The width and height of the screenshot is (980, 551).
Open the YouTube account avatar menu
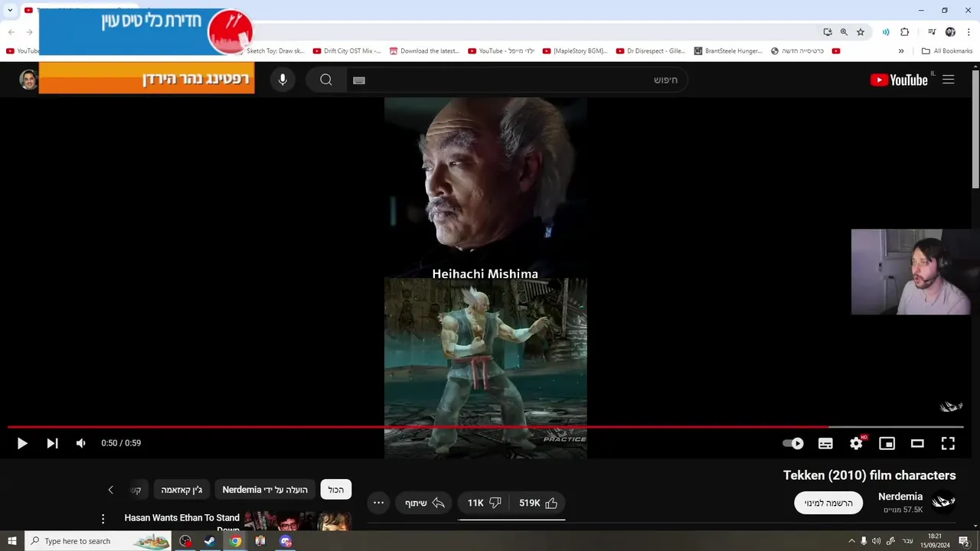point(29,80)
